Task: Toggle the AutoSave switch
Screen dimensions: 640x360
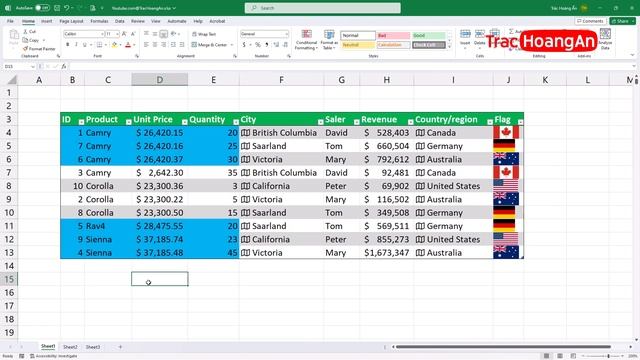Action: pyautogui.click(x=42, y=8)
